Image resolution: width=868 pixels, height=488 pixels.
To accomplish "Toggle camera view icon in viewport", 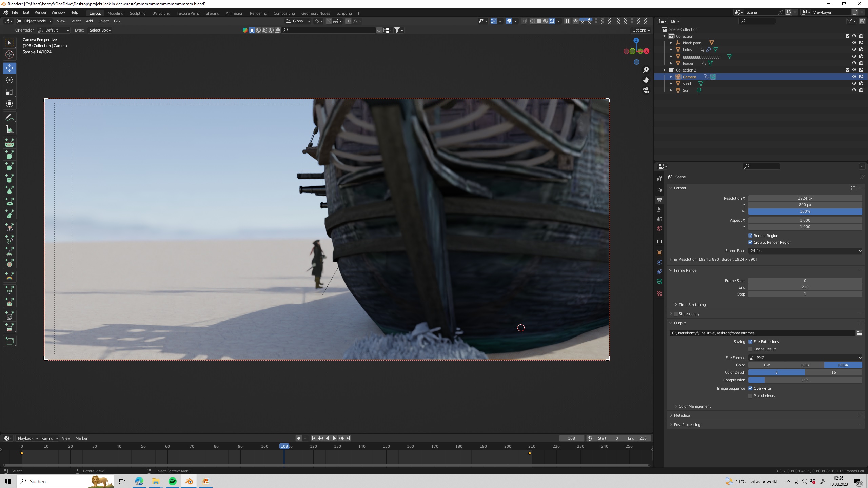I will 646,90.
